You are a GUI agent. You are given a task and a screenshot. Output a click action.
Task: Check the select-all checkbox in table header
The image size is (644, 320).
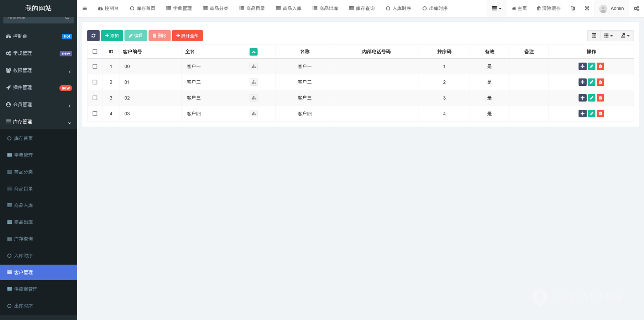point(95,52)
